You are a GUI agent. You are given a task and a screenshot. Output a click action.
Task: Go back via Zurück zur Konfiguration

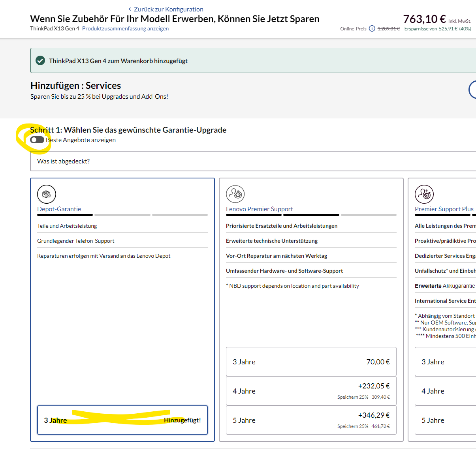(x=166, y=9)
